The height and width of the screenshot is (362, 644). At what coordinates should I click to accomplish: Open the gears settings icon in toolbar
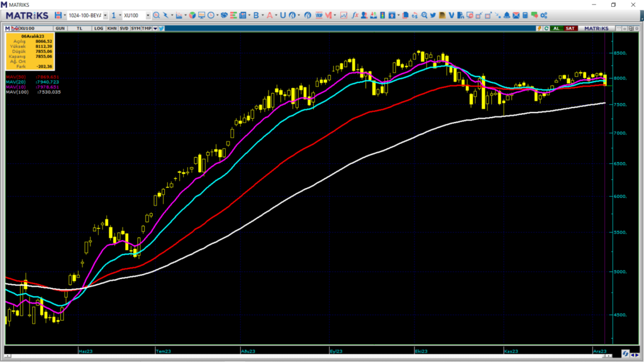(544, 15)
